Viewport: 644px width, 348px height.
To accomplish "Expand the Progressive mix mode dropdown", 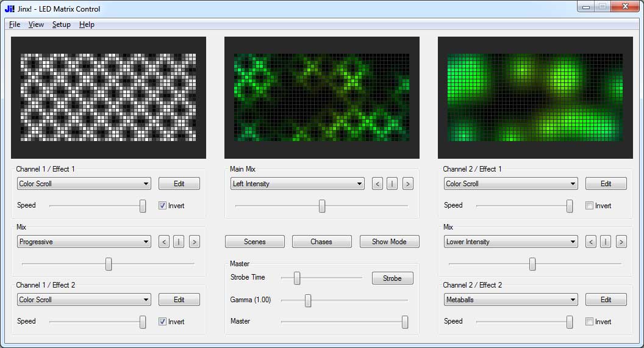I will [84, 242].
